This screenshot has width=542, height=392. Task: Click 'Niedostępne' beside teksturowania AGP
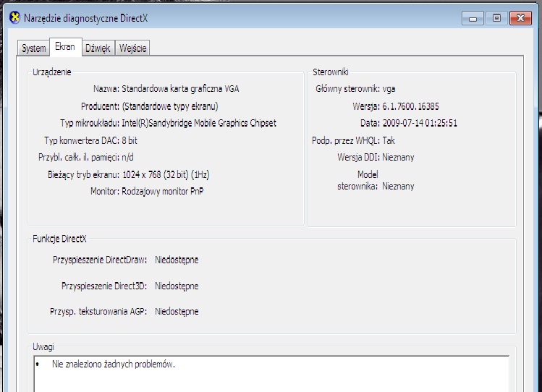(x=177, y=312)
